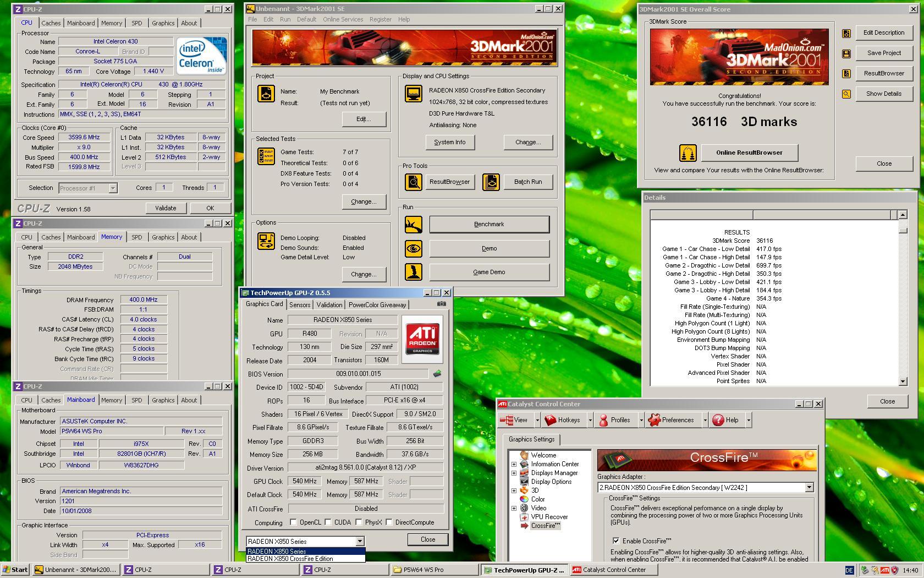Click the ResultBrowser icon in the score window
The height and width of the screenshot is (578, 924).
pos(846,73)
